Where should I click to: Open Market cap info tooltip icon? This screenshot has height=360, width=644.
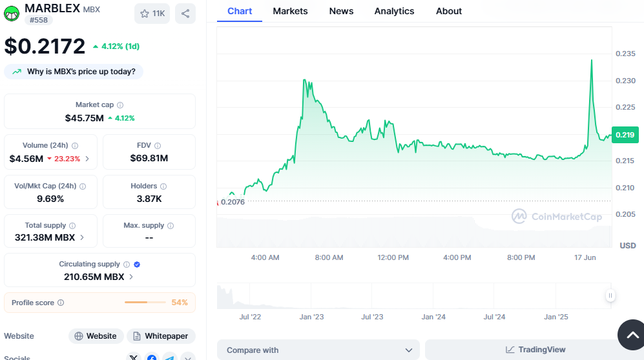(x=120, y=105)
